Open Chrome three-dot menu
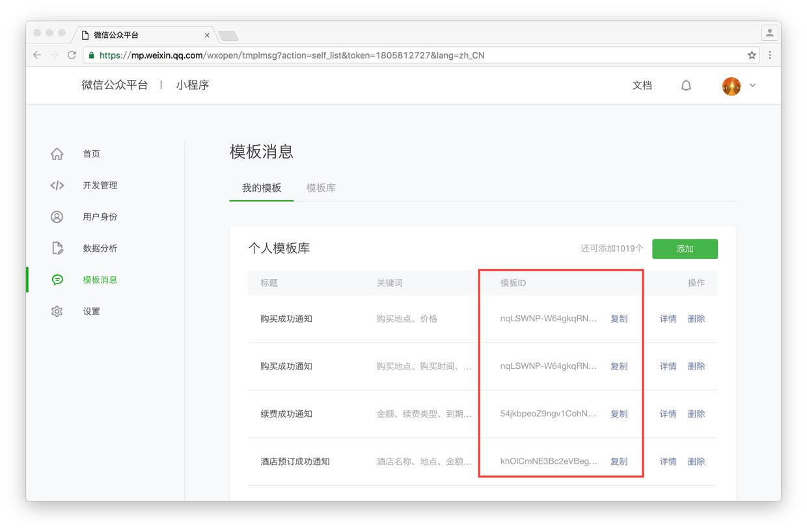Viewport: 807px width, 532px height. tap(770, 55)
